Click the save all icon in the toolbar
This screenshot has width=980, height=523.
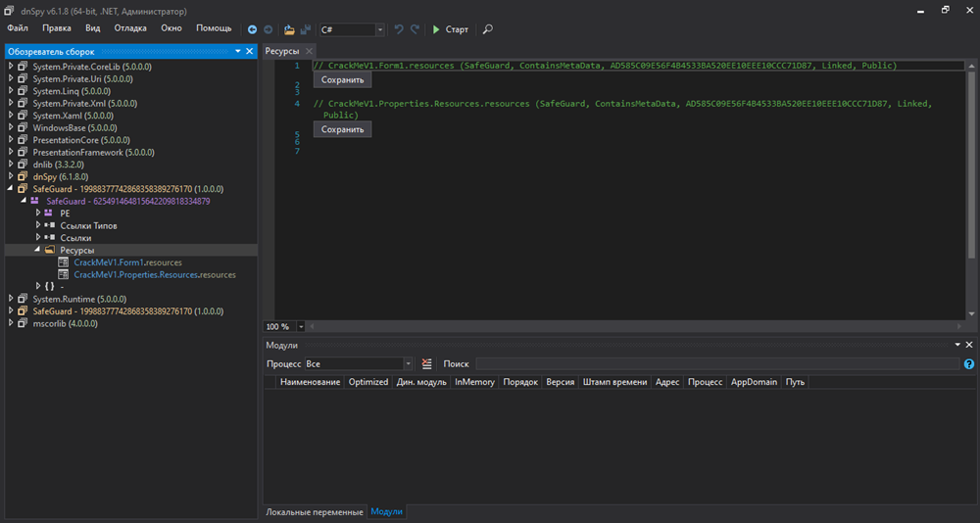[x=306, y=29]
